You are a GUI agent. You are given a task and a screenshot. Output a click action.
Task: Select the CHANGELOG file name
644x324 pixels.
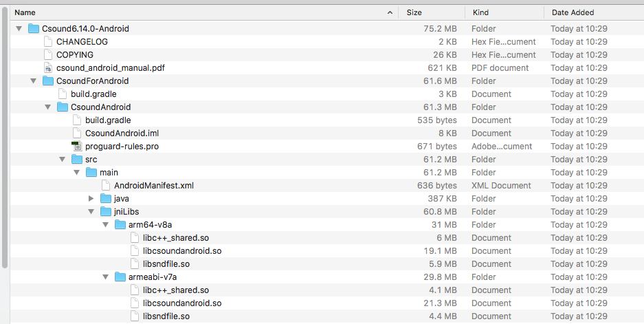click(82, 41)
